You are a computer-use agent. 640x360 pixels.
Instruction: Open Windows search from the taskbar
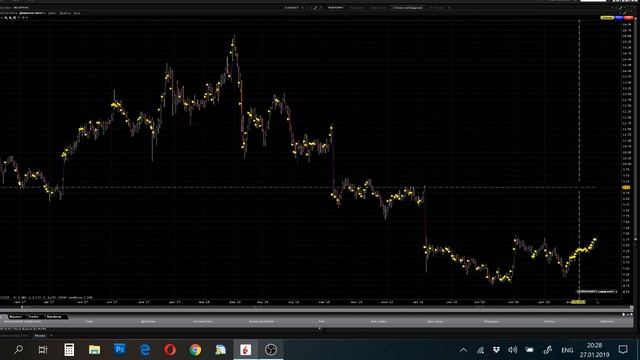coord(18,349)
